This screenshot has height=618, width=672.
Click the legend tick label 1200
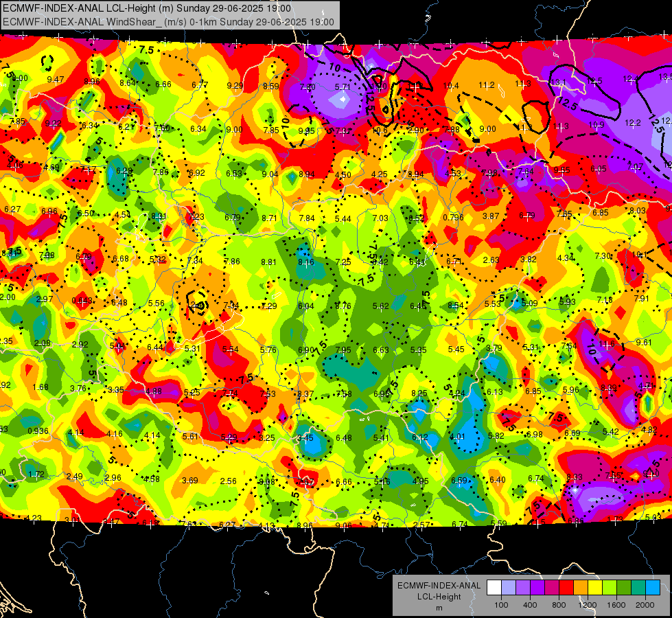coord(587,605)
